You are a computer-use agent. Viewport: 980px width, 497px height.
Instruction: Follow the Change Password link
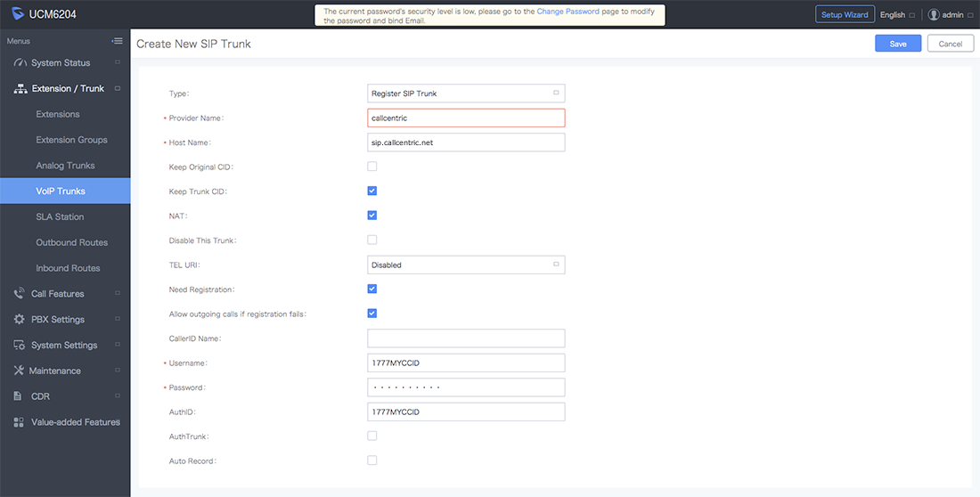568,12
